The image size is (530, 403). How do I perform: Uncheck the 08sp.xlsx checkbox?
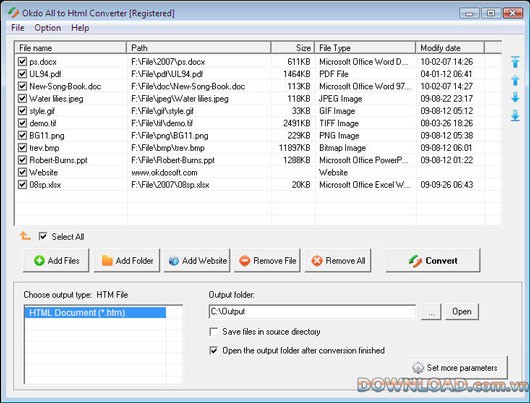coord(22,185)
